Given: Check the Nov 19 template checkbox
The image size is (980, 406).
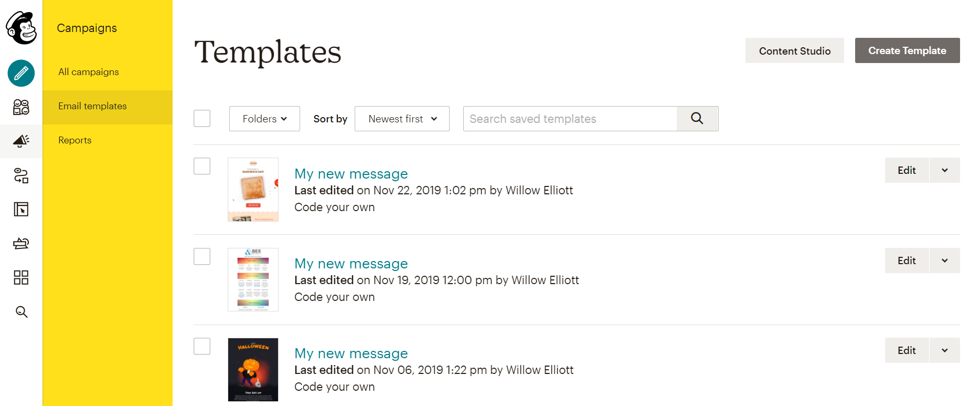Looking at the screenshot, I should (x=202, y=256).
